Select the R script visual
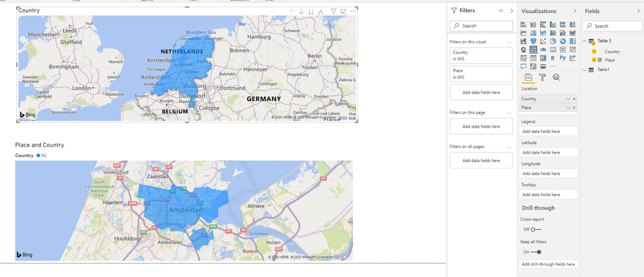Viewport: 644px width, 277px height. 553,58
